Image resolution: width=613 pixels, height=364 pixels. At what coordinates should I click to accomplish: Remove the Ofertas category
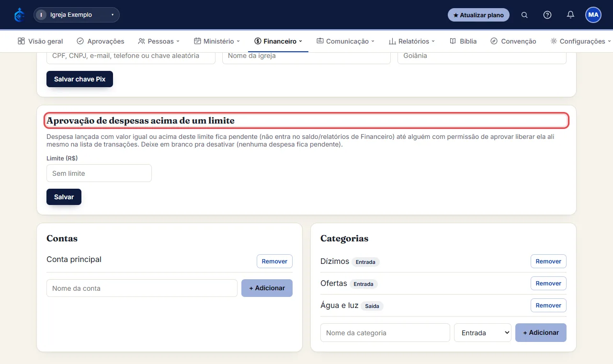(548, 284)
